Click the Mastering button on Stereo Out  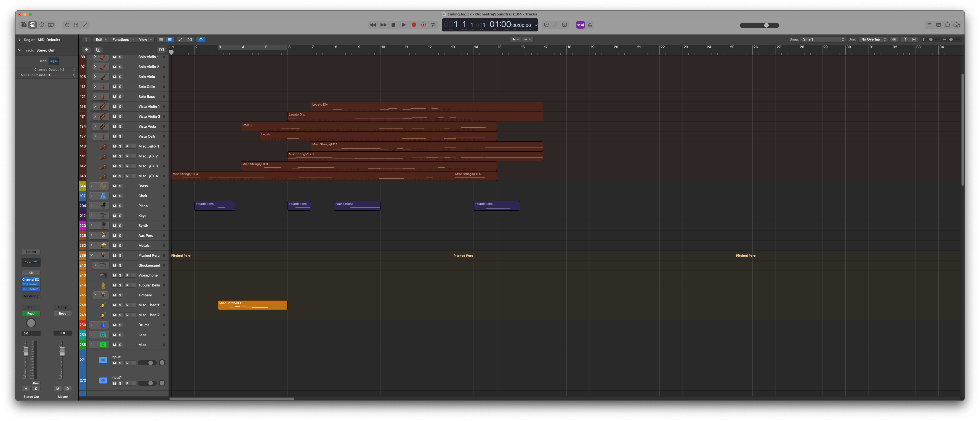31,296
